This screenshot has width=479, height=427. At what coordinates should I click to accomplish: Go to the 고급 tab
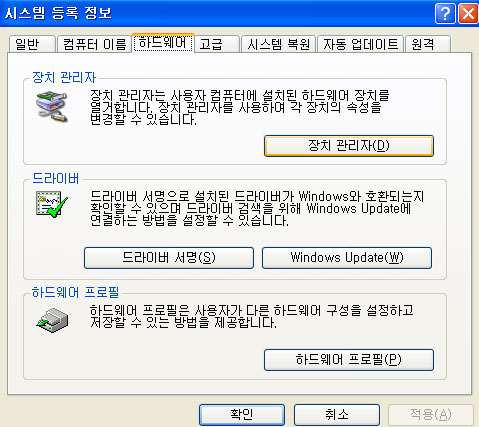click(x=217, y=44)
